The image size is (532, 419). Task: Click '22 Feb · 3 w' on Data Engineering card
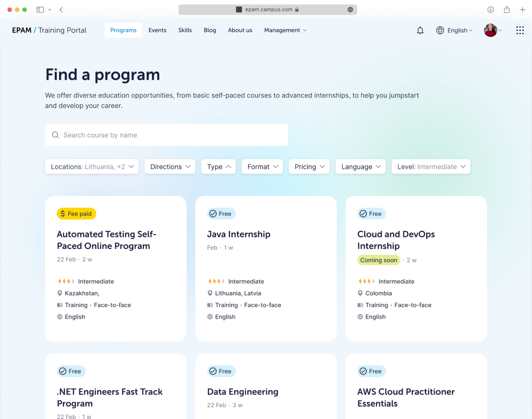click(225, 405)
